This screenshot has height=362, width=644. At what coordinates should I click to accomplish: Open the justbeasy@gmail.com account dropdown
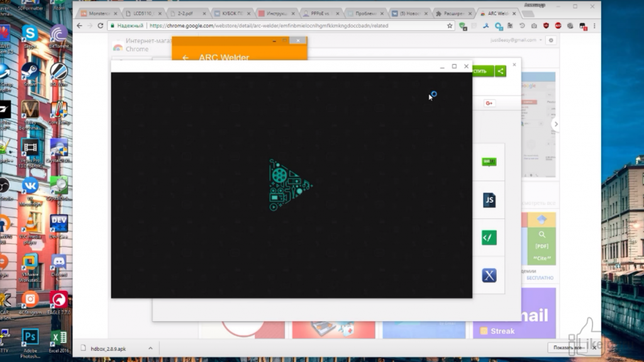518,40
